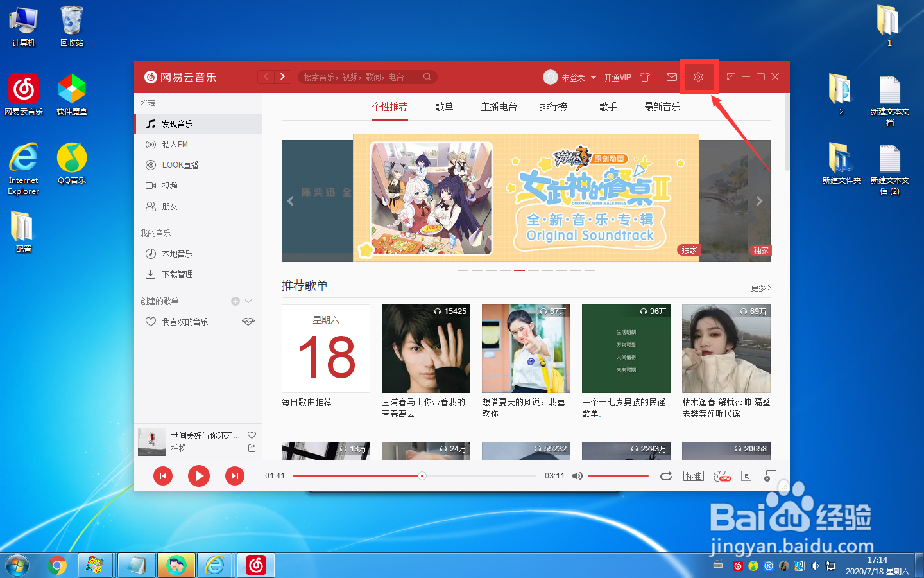The image size is (924, 578).
Task: Open 下载管理 download manager
Action: coord(177,274)
